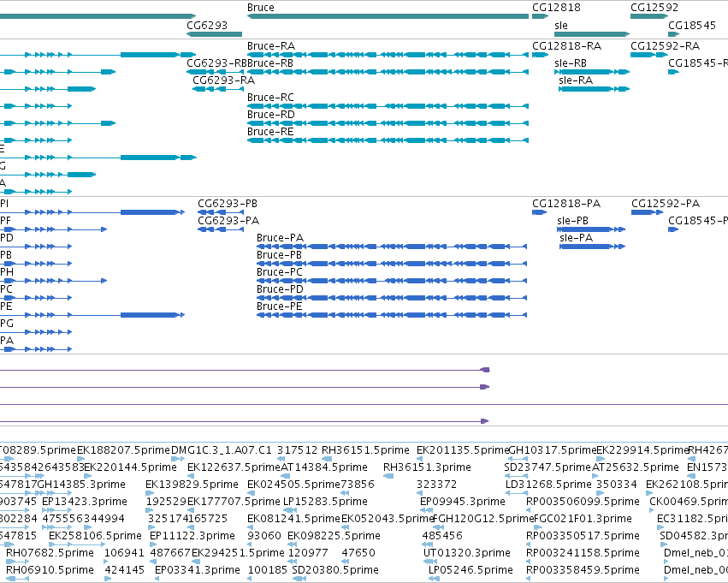Click the Bruce gene label in top track
The width and height of the screenshot is (728, 583).
click(x=260, y=8)
